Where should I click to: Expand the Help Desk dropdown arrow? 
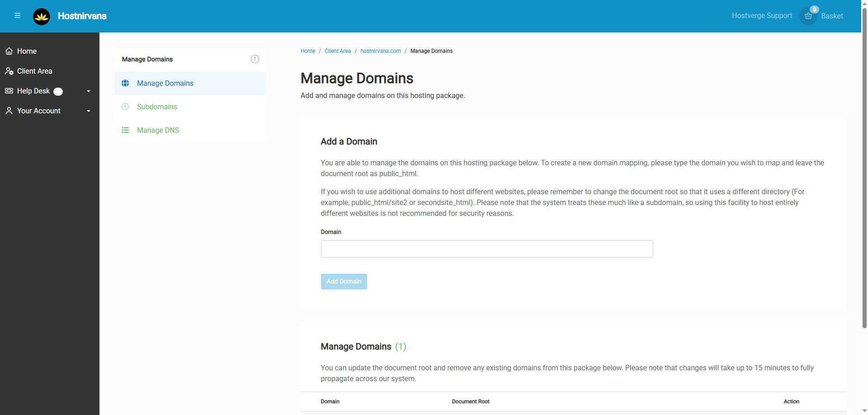(x=89, y=91)
